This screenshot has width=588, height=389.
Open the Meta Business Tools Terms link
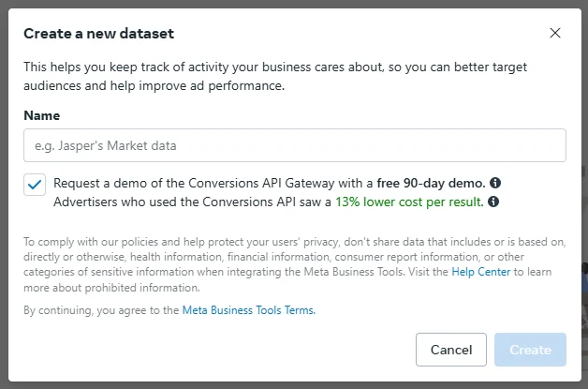pyautogui.click(x=248, y=310)
